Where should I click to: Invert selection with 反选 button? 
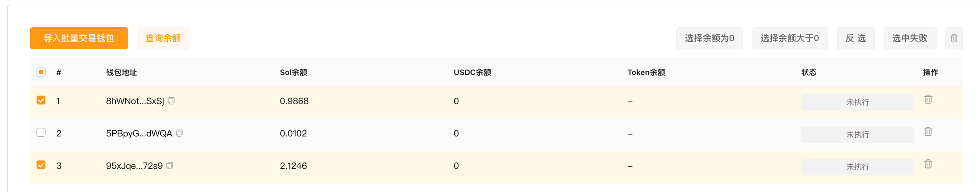point(855,38)
